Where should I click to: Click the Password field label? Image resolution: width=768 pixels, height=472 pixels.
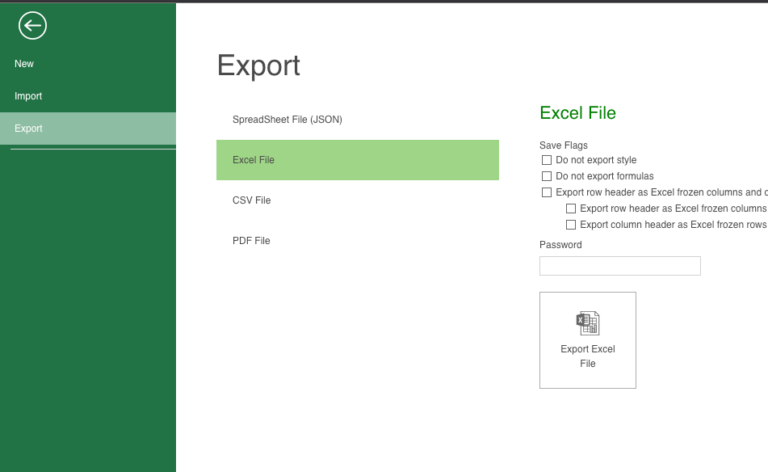pos(560,245)
